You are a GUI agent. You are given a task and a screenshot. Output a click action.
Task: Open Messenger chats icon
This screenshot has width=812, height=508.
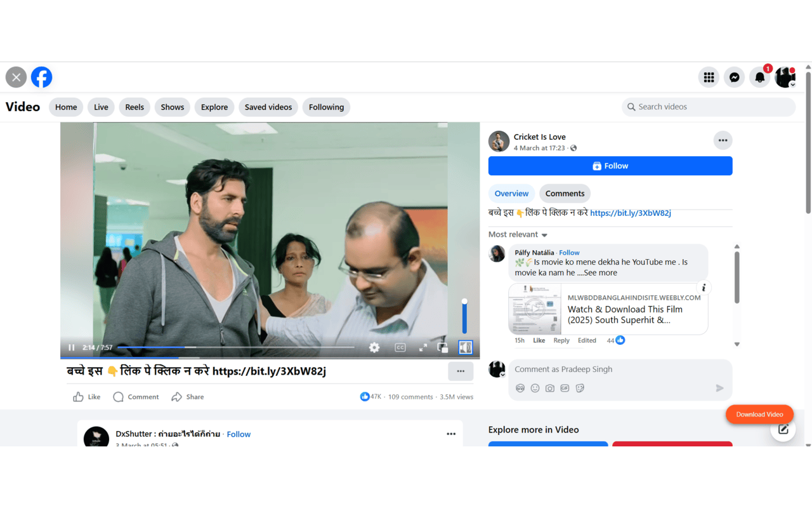click(734, 77)
